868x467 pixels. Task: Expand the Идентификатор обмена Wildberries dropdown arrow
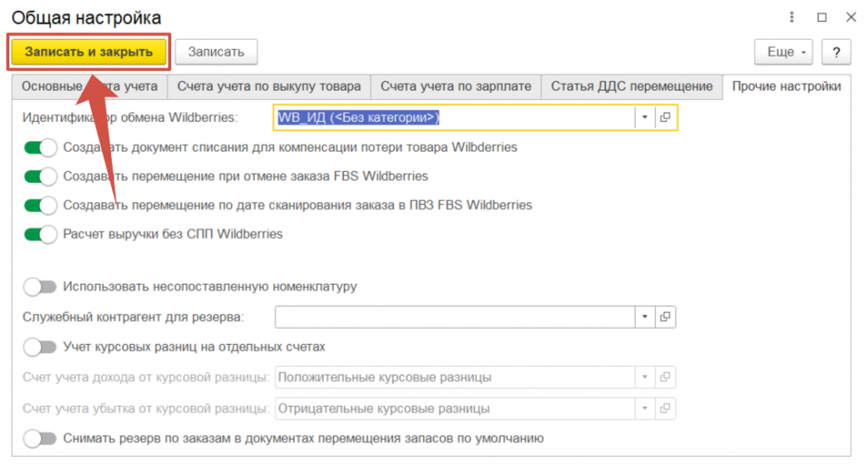click(x=644, y=118)
